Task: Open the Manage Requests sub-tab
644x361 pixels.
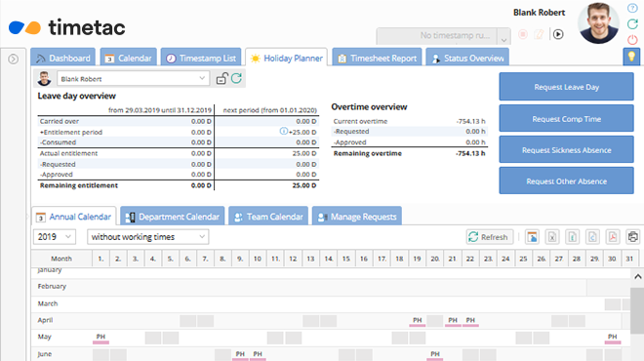Action: 357,217
